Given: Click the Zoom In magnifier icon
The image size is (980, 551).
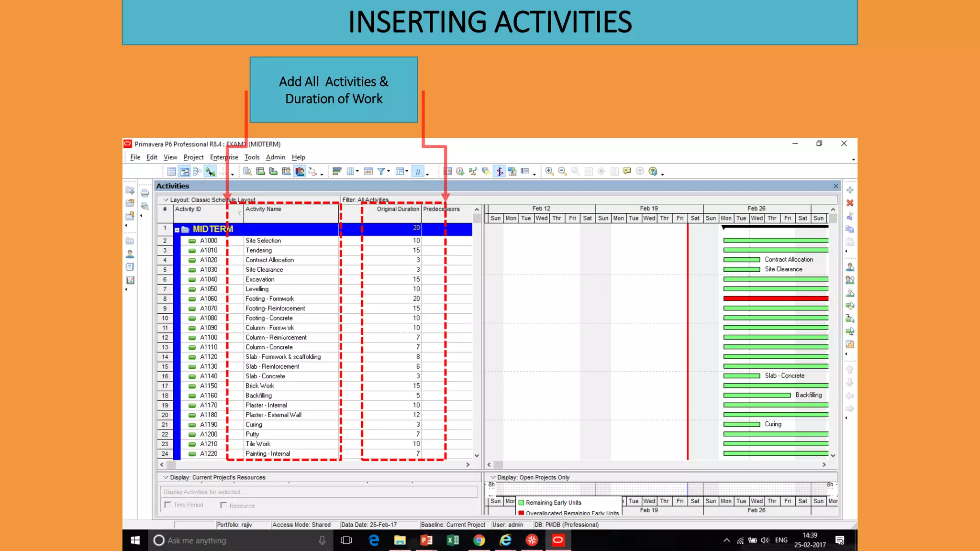Looking at the screenshot, I should (549, 171).
